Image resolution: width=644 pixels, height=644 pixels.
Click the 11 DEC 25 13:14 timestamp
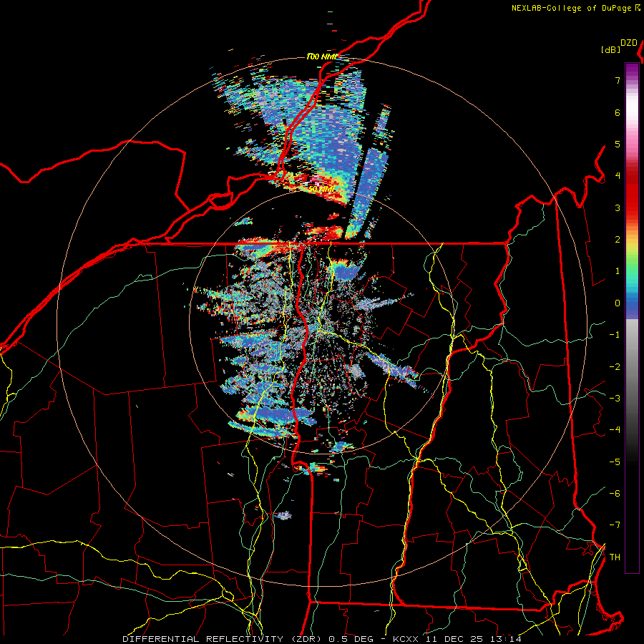(x=472, y=639)
